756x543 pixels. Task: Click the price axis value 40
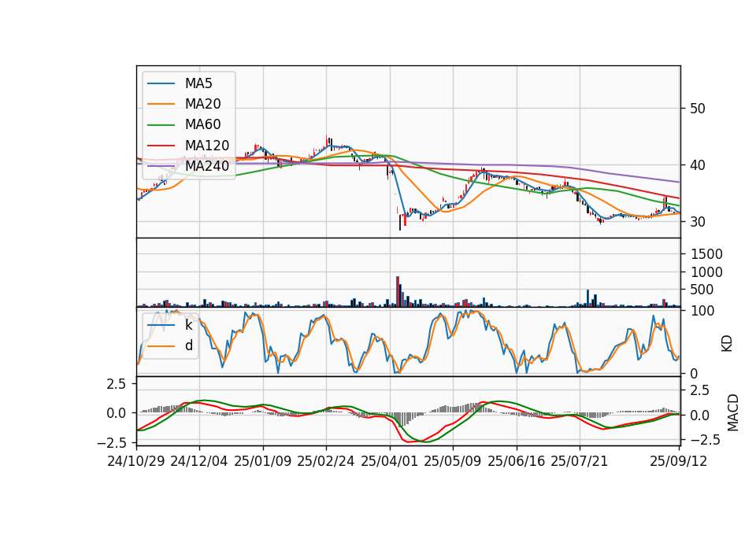[x=697, y=165]
